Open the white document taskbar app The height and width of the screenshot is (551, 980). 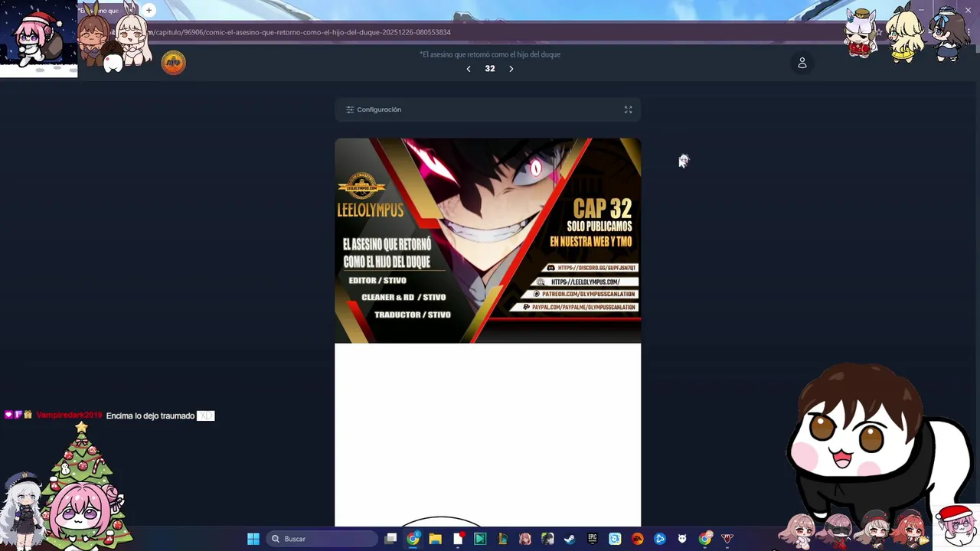point(458,539)
